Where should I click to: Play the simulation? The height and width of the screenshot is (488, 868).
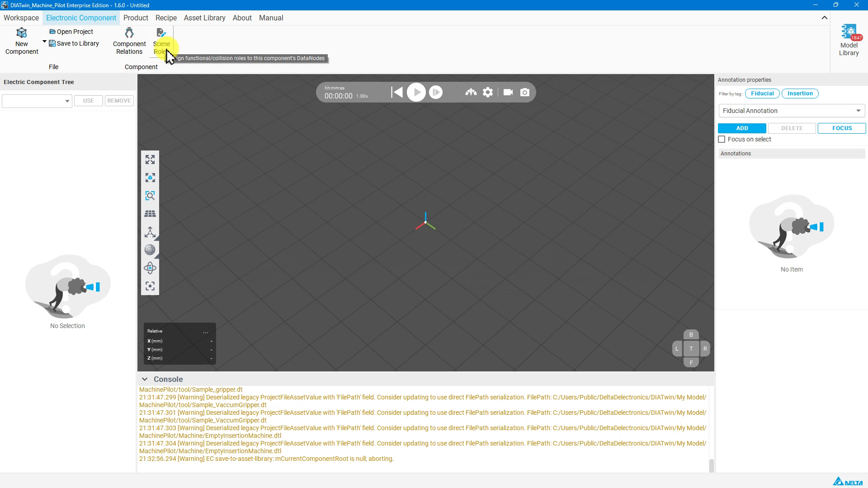pyautogui.click(x=416, y=92)
